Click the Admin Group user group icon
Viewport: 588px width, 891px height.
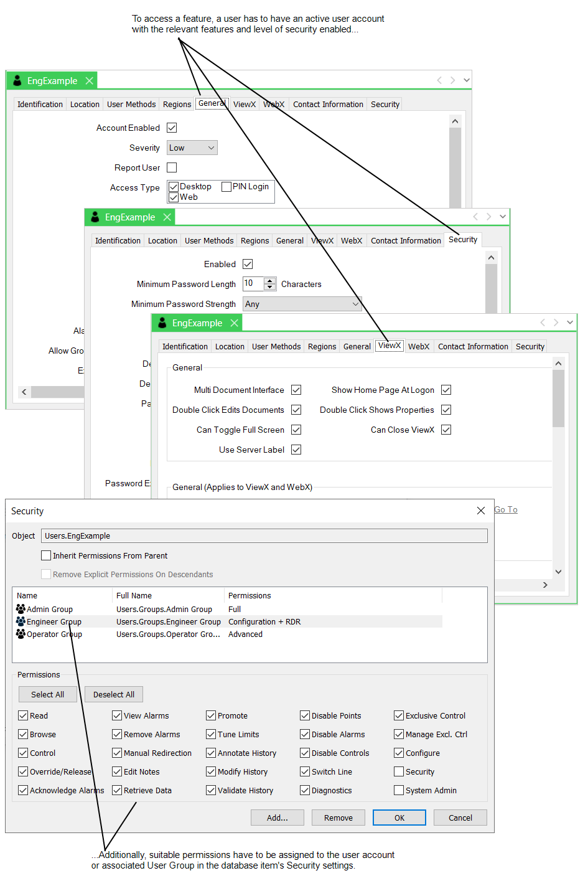(21, 609)
